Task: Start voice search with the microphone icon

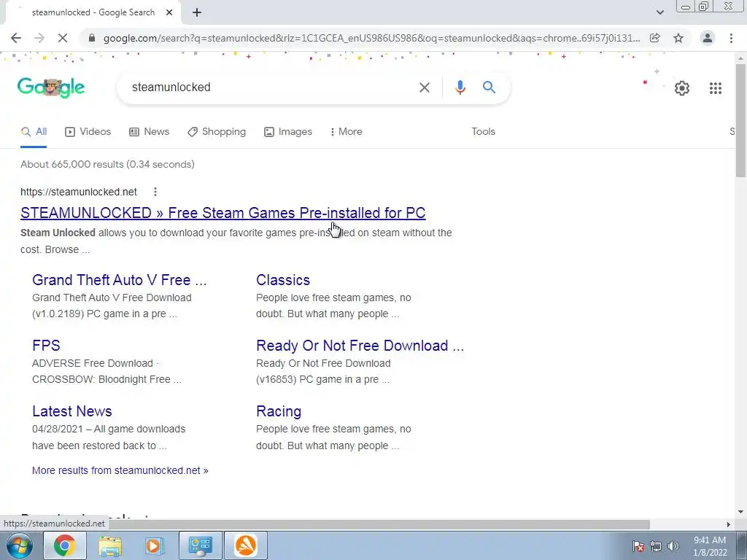Action: [460, 87]
